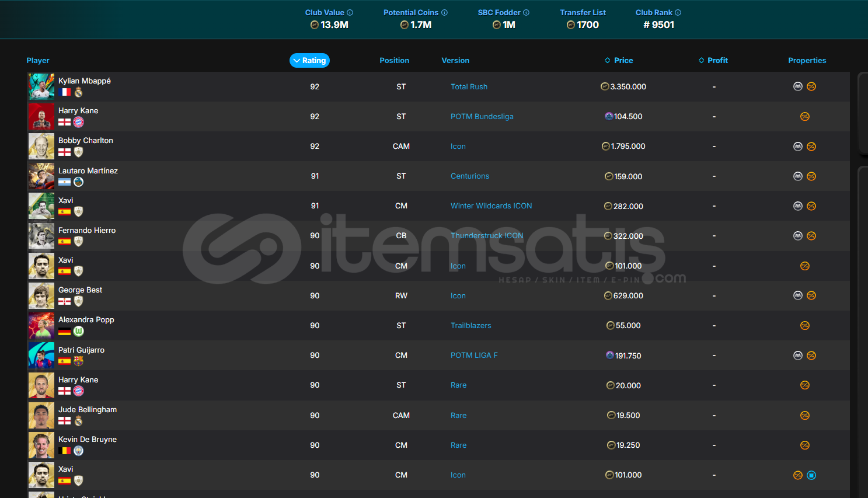Click the untradeable icon in Alexandra Popp row

(x=805, y=325)
